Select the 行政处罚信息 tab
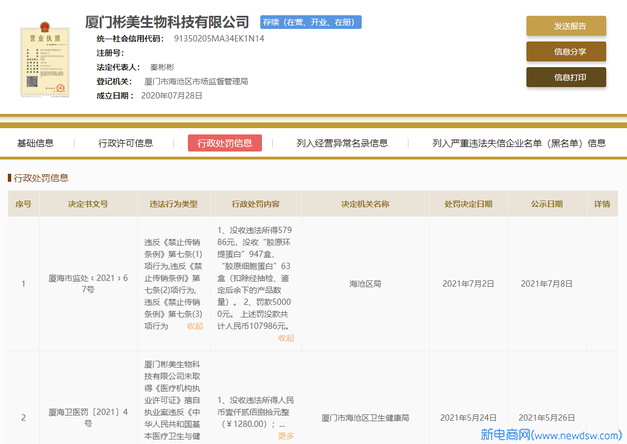Screen dimensions: 627x444 pos(225,143)
